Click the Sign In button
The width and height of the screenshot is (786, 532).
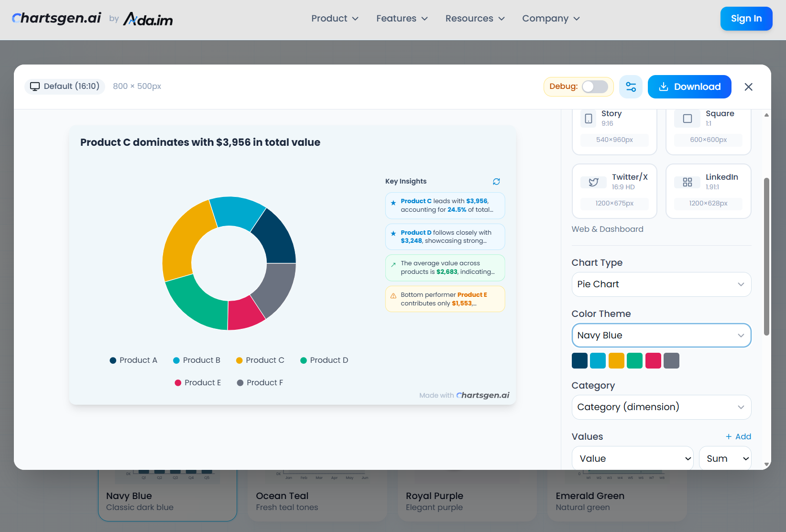pos(746,19)
